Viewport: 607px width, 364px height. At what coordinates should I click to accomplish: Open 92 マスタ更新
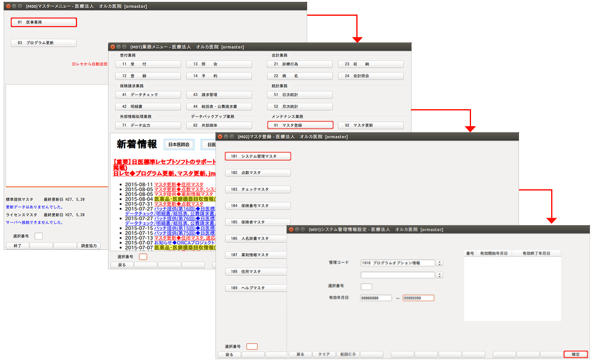[x=371, y=126]
